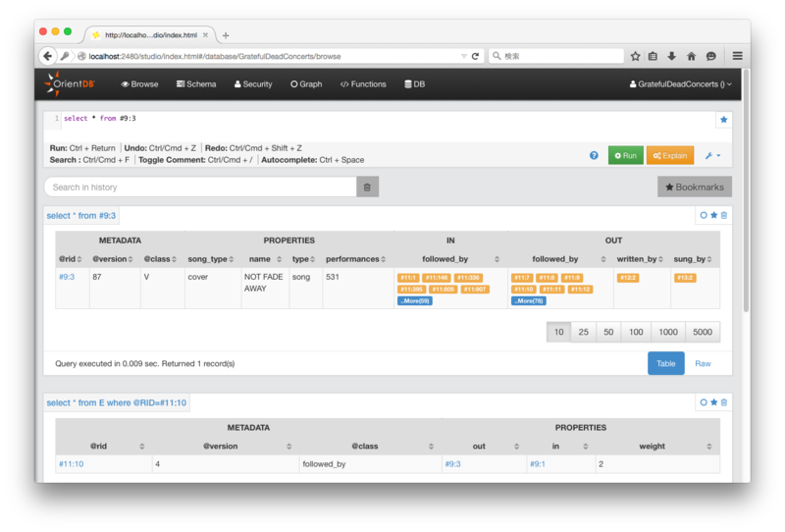This screenshot has width=785, height=532.
Task: Open edge badge #11:12
Action: [x=581, y=289]
